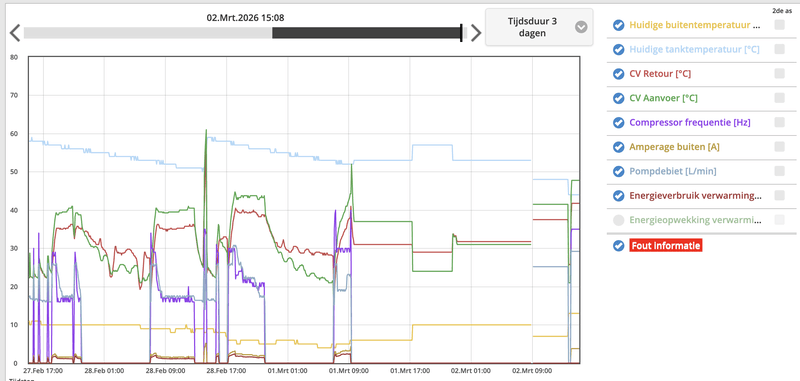Set Energieopwekking verwarming on second axis
800x381 pixels.
point(779,220)
